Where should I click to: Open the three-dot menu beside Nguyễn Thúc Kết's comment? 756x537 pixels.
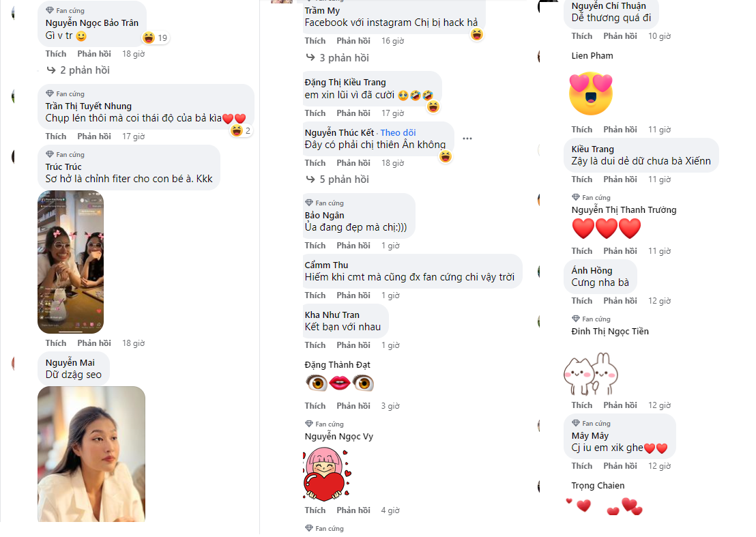[467, 139]
